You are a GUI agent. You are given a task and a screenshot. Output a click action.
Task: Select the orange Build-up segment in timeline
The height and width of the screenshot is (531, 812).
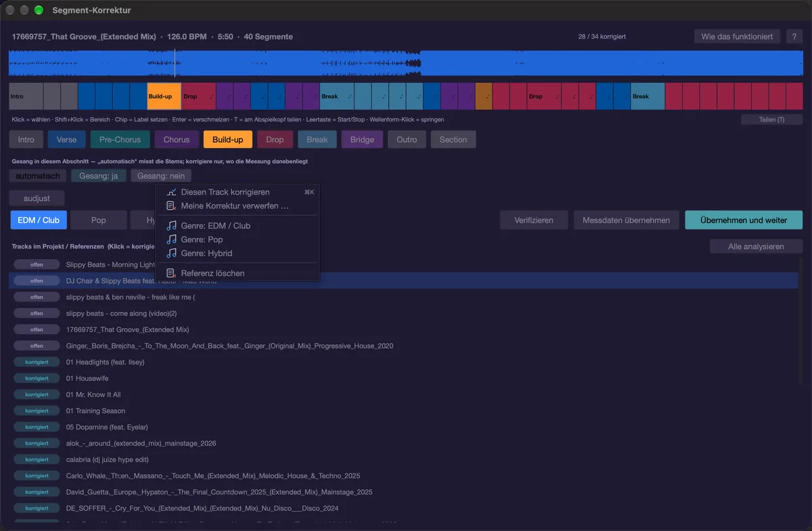pyautogui.click(x=164, y=96)
